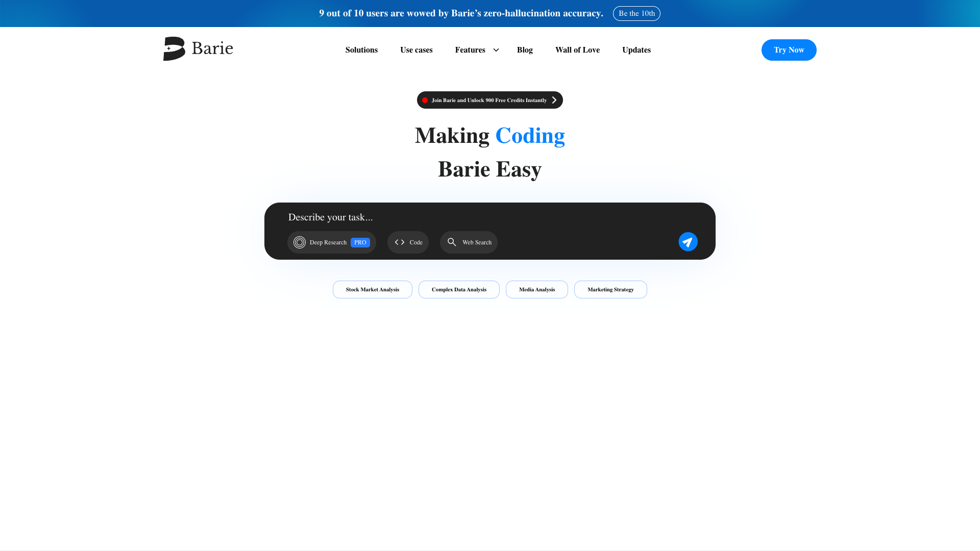Screen dimensions: 980x551
Task: Click the arrow on the free credits banner
Action: [554, 100]
